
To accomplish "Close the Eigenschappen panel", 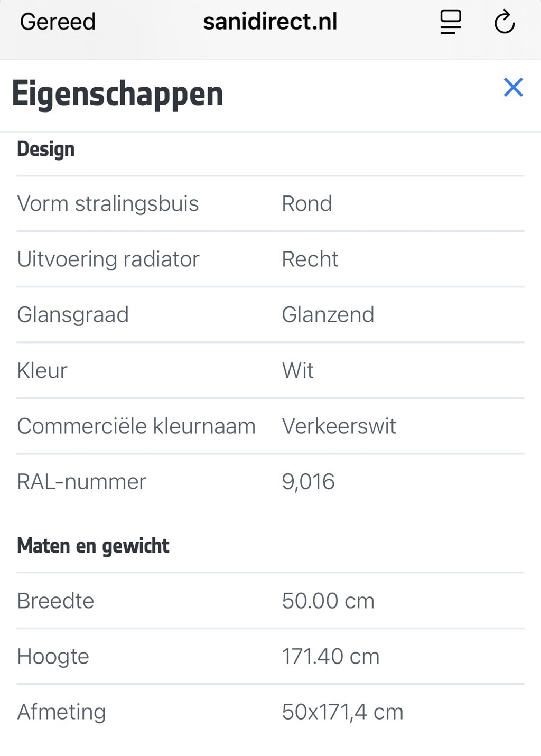I will 513,87.
